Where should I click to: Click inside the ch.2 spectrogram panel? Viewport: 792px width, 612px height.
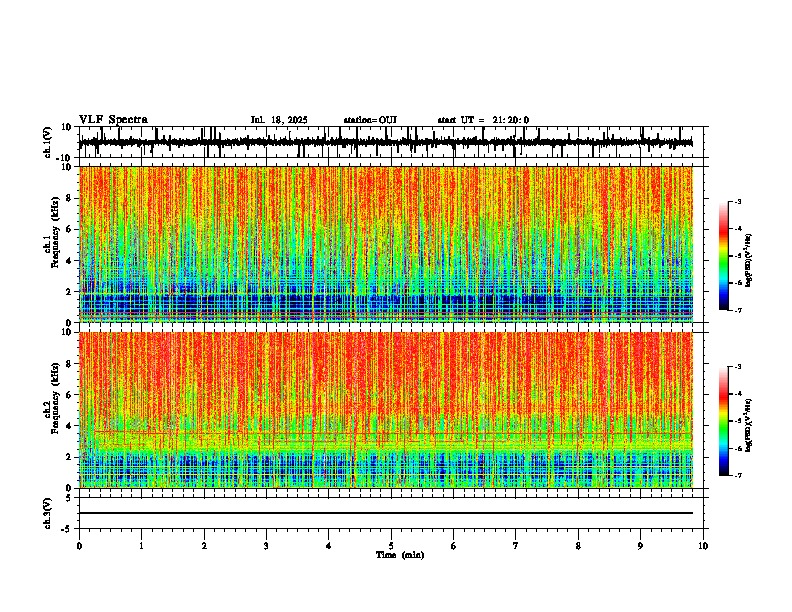tap(386, 410)
